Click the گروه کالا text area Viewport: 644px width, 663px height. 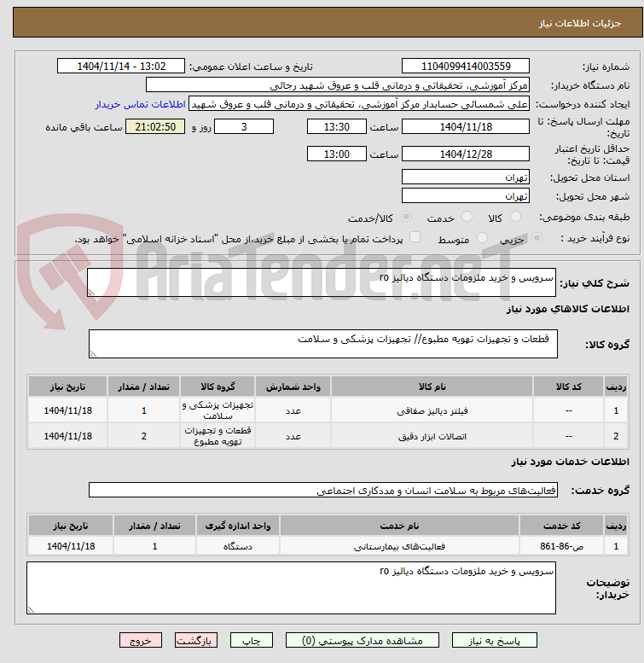click(x=322, y=344)
